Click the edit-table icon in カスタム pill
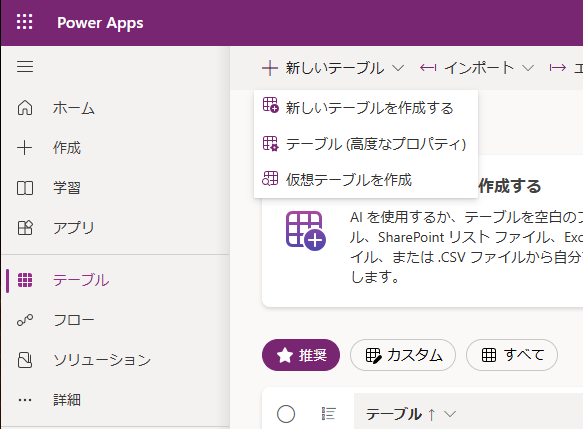The height and width of the screenshot is (429, 583). pos(373,355)
